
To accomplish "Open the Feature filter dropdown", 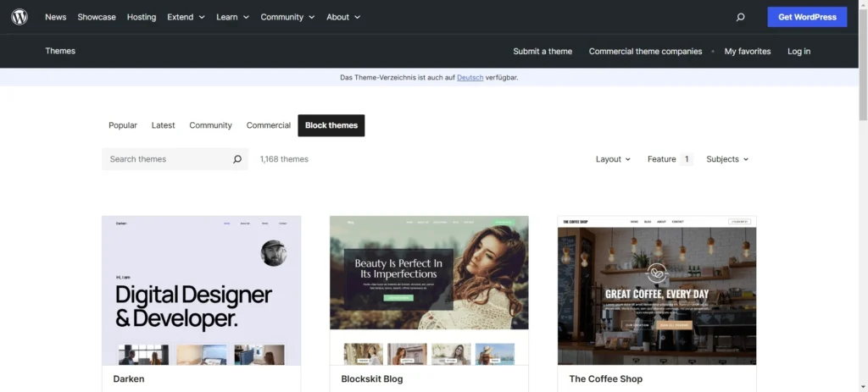I will click(x=670, y=159).
